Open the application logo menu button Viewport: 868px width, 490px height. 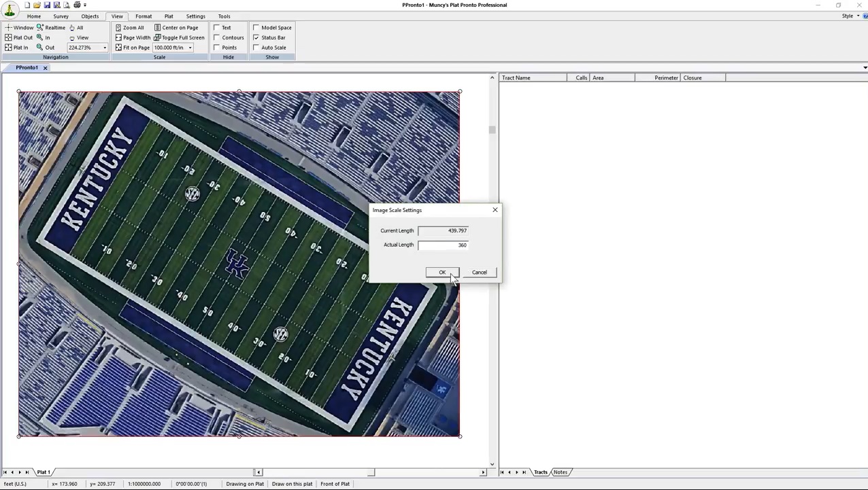10,9
